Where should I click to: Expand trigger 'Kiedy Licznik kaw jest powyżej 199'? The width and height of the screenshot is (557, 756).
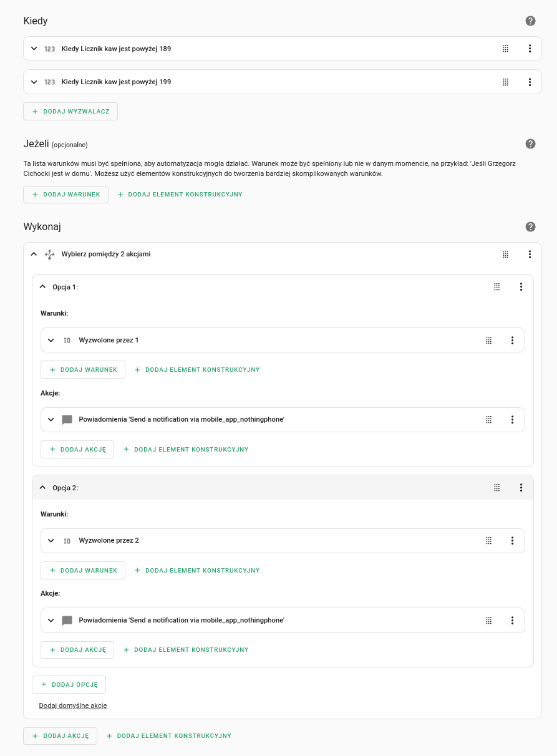(34, 82)
